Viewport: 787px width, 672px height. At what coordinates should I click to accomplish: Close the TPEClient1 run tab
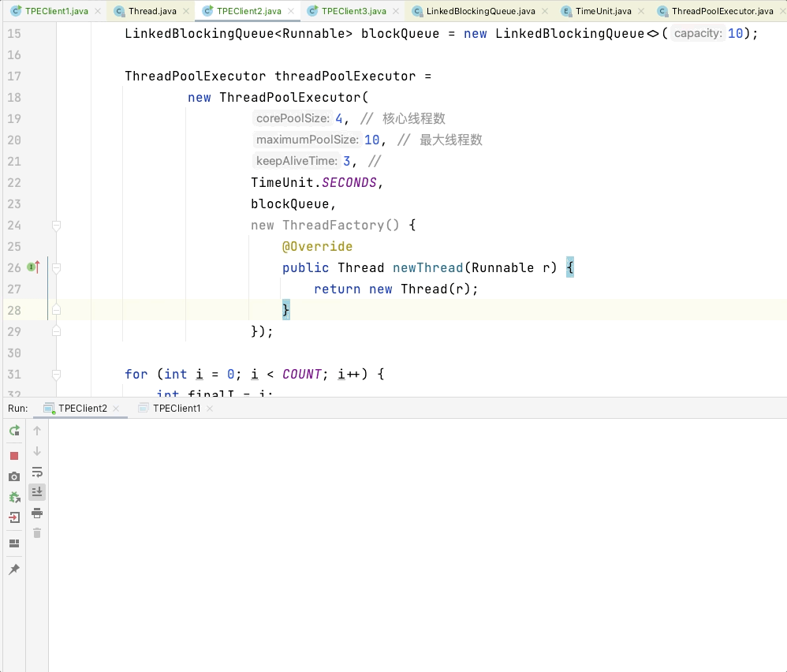(x=210, y=409)
